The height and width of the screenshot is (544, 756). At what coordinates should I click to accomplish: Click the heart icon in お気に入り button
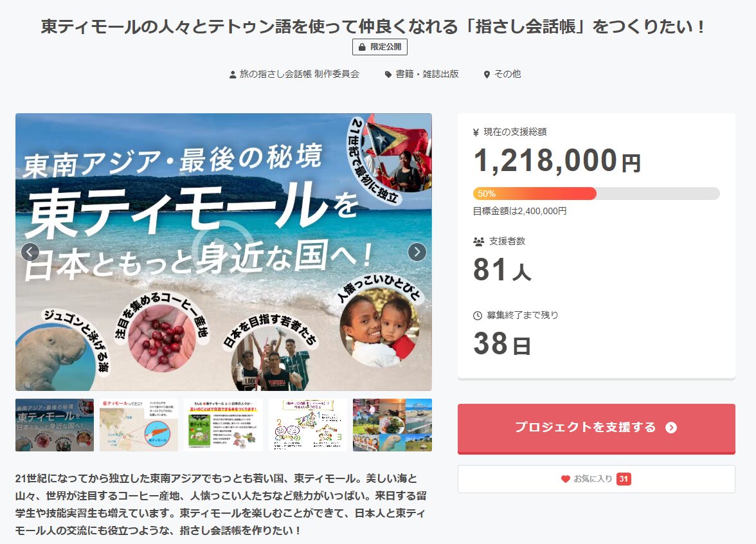[x=566, y=479]
